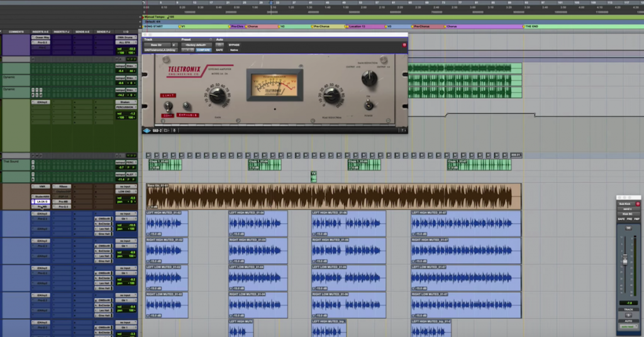
Task: Open the VMR insert on bass track
Action: pos(41,186)
